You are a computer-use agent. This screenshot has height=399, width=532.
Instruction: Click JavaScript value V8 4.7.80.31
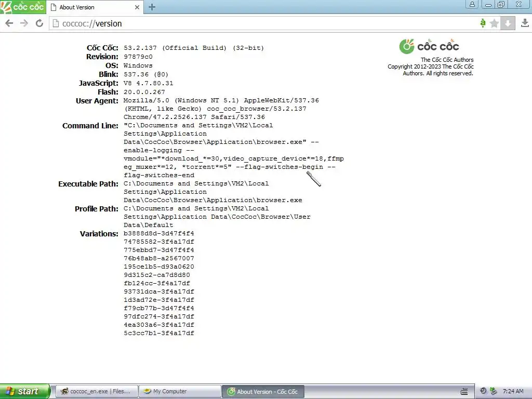[148, 83]
